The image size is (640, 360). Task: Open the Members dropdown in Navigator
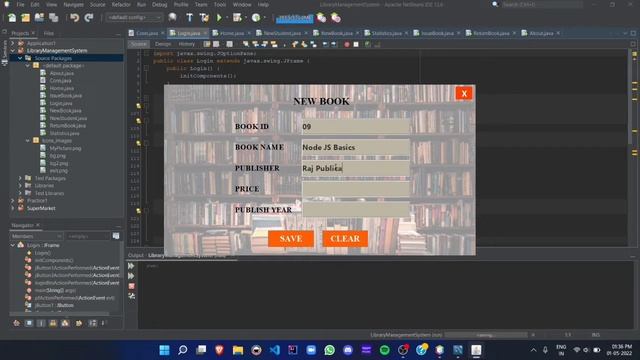click(x=36, y=236)
